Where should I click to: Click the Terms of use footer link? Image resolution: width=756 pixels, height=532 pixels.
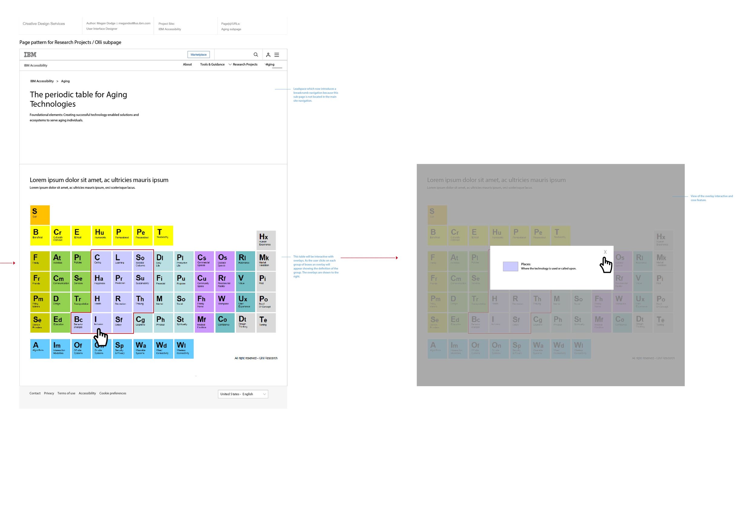tap(66, 393)
